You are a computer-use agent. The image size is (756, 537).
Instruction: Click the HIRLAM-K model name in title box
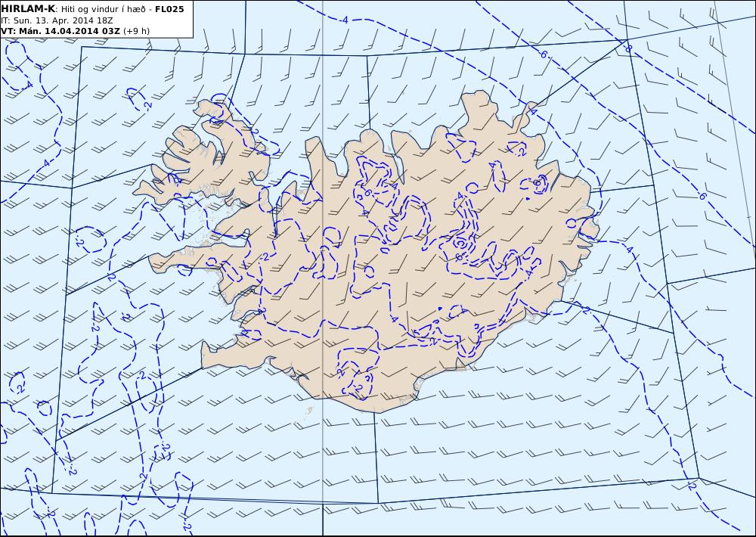[x=28, y=8]
